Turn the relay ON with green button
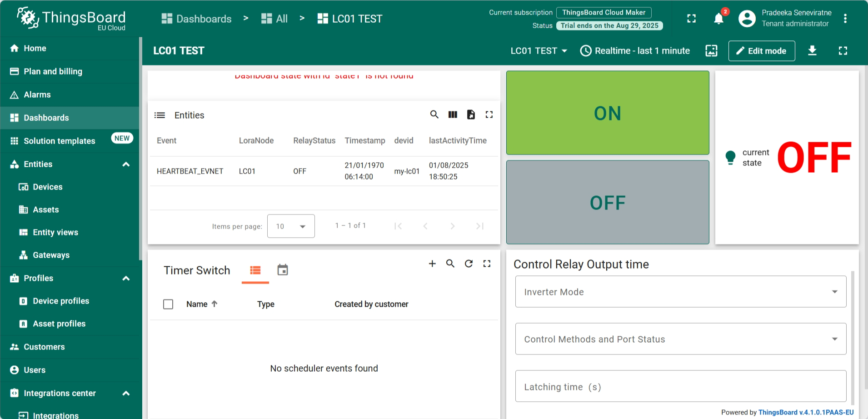Image resolution: width=868 pixels, height=419 pixels. 608,113
